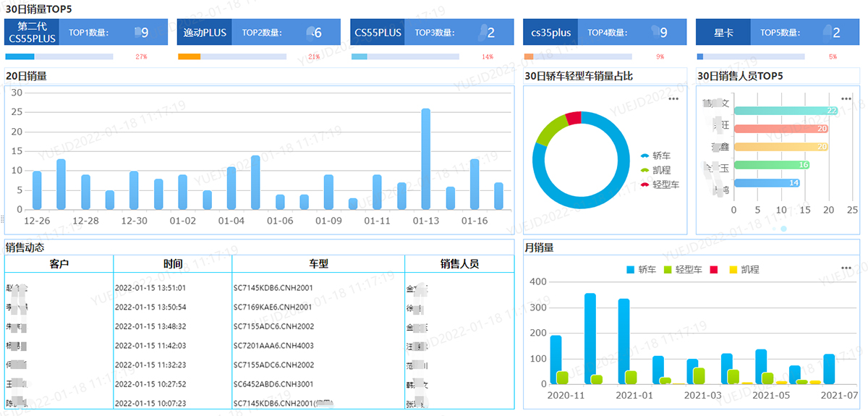Open the three-dot menu on the 月销量 chart

pos(846,268)
